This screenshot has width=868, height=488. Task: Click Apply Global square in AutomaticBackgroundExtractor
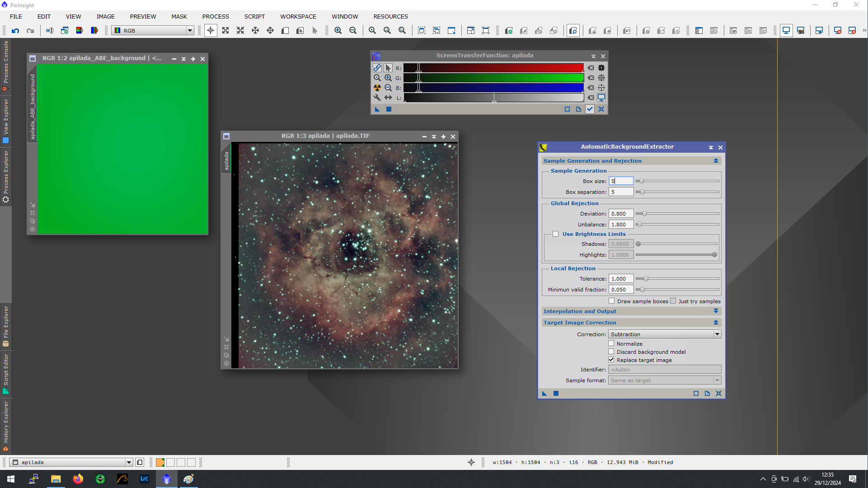point(556,394)
